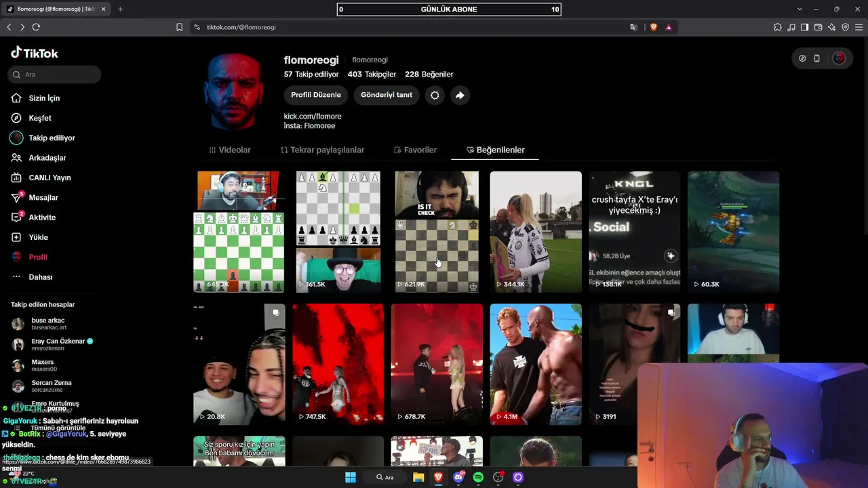Expand the tab search chevron

coord(800,9)
